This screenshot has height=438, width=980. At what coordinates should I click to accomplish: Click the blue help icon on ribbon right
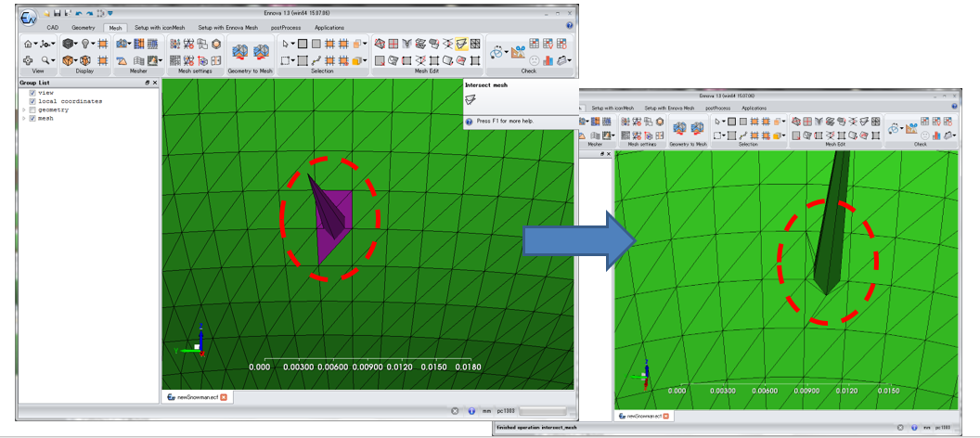coord(568,27)
